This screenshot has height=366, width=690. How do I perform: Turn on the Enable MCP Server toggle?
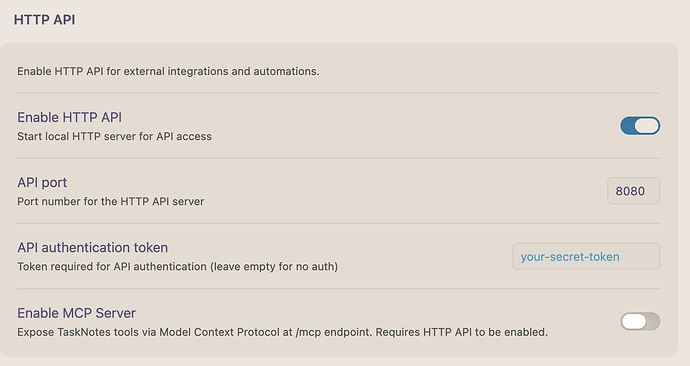coord(640,321)
